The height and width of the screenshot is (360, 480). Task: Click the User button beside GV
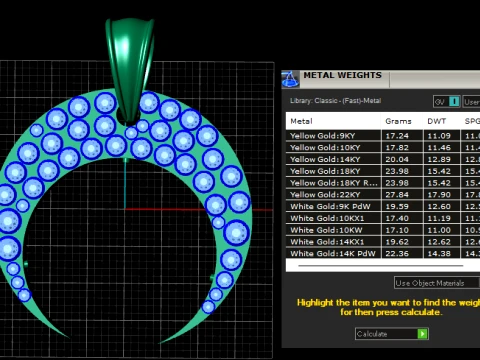click(x=471, y=102)
